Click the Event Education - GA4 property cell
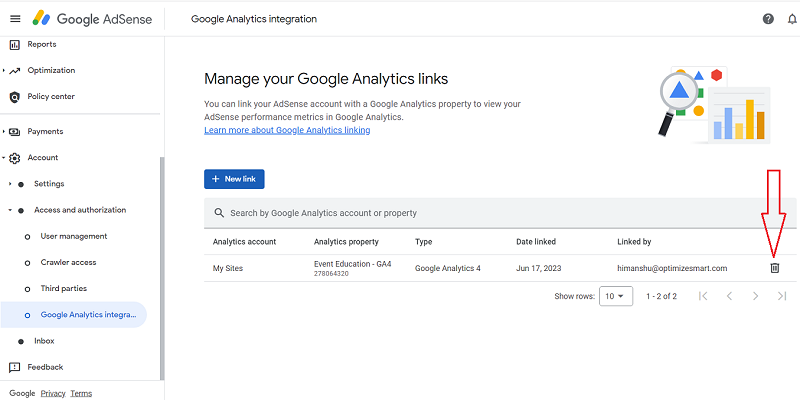Screen dimensions: 800x400 [353, 268]
